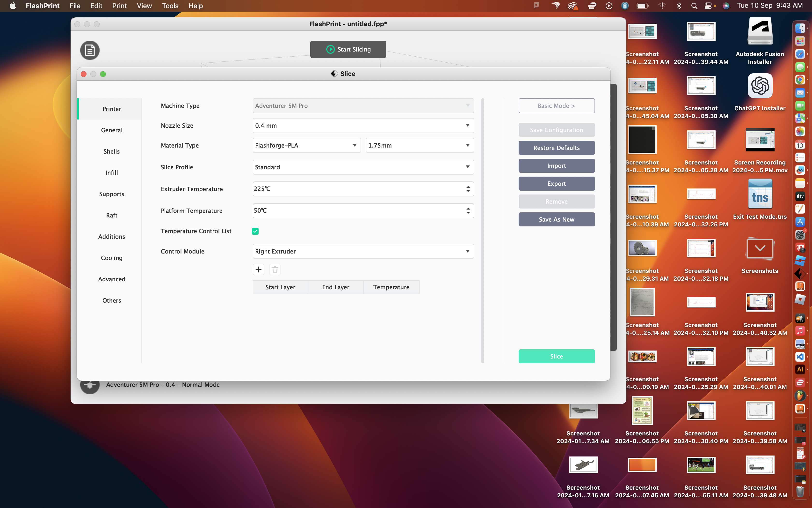Switch to the Advanced tab
This screenshot has width=812, height=508.
(111, 279)
